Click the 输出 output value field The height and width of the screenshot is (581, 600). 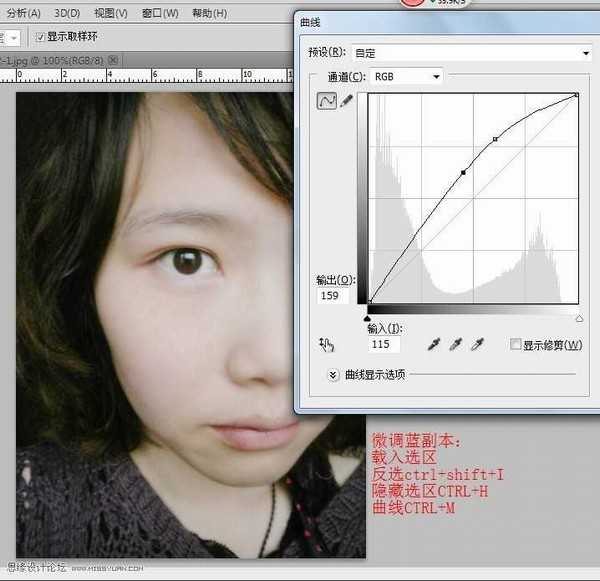(x=329, y=296)
